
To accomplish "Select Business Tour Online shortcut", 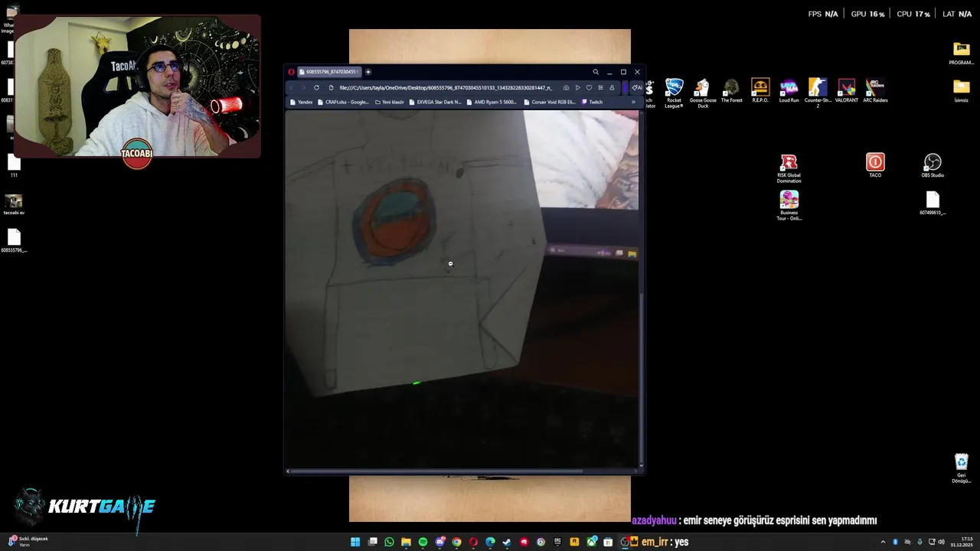I will (789, 206).
